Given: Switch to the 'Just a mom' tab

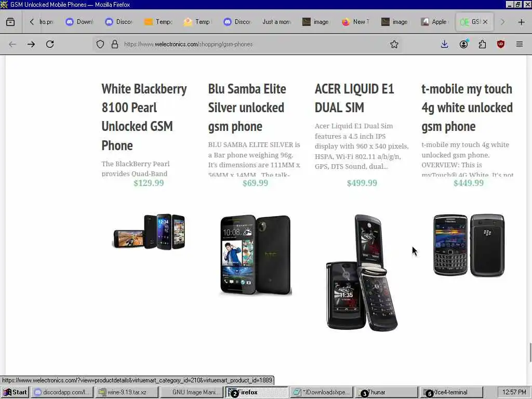Looking at the screenshot, I should (276, 22).
